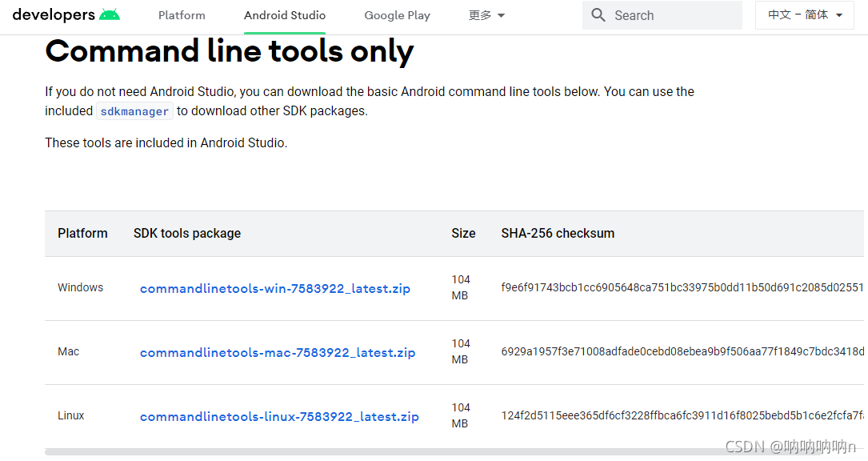The height and width of the screenshot is (461, 868).
Task: Download commandlinetools-mac-7583922_latest.zip
Action: click(x=278, y=353)
